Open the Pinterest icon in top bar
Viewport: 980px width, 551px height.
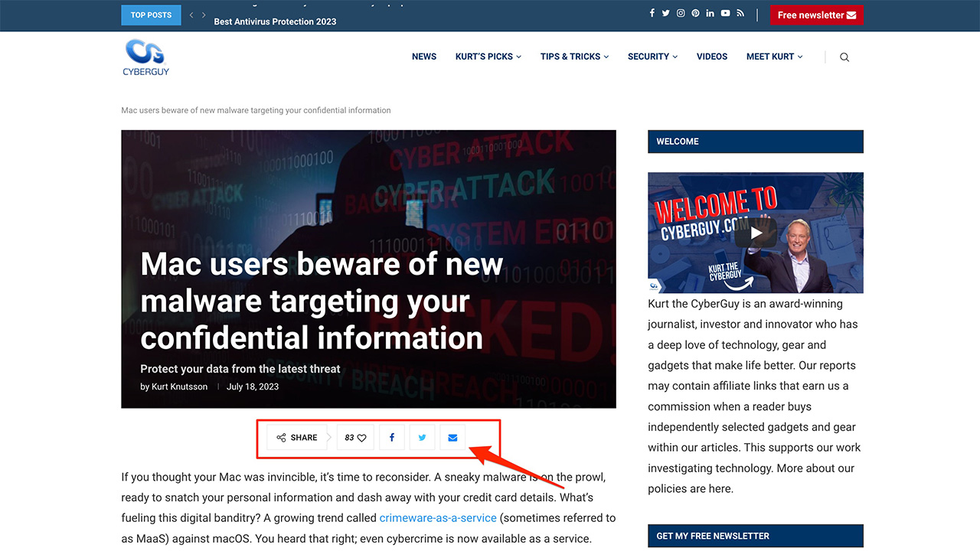click(695, 14)
